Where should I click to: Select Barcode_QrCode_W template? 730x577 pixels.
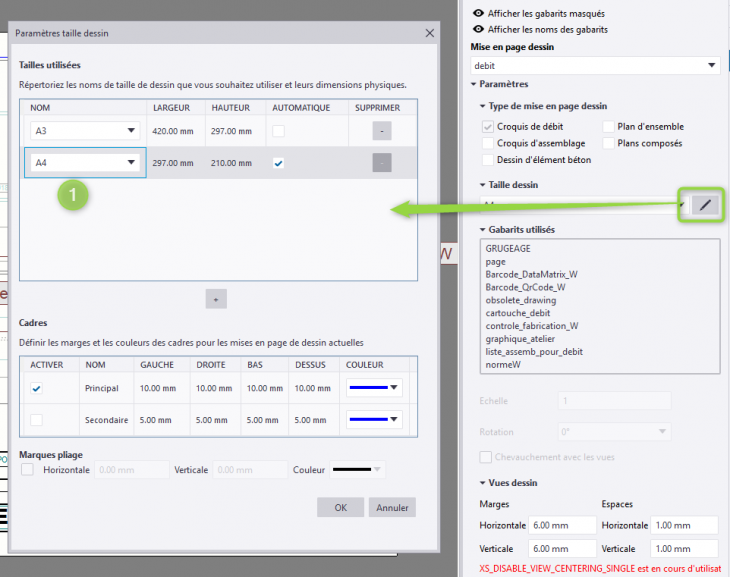point(525,287)
